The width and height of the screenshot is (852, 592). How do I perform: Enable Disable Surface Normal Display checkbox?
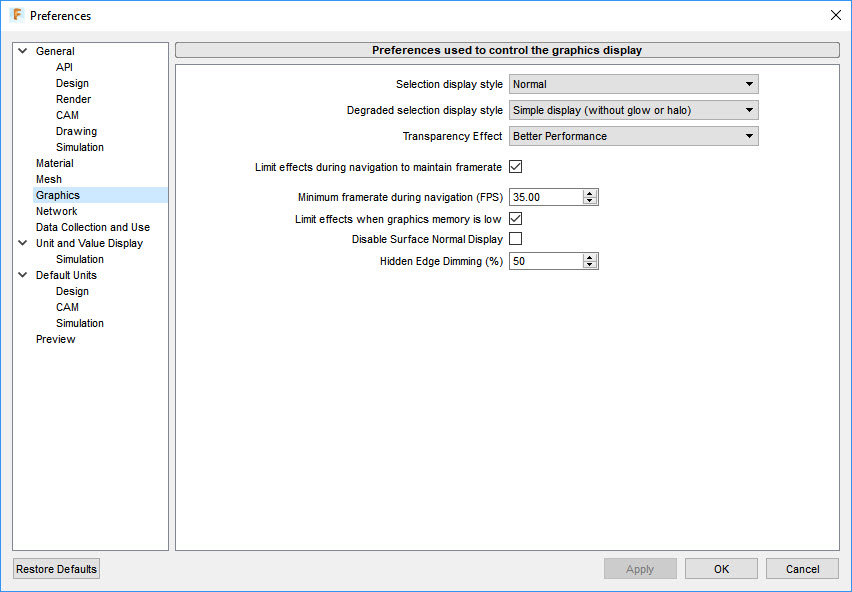pos(516,239)
